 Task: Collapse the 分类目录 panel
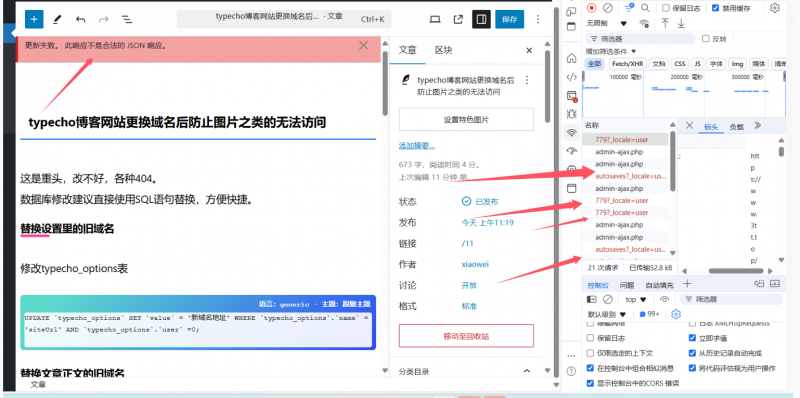click(527, 371)
